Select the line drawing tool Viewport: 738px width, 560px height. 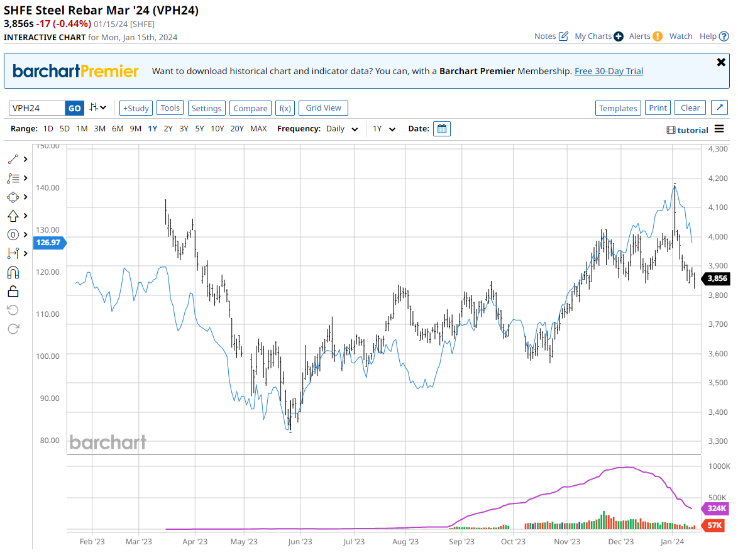point(13,159)
